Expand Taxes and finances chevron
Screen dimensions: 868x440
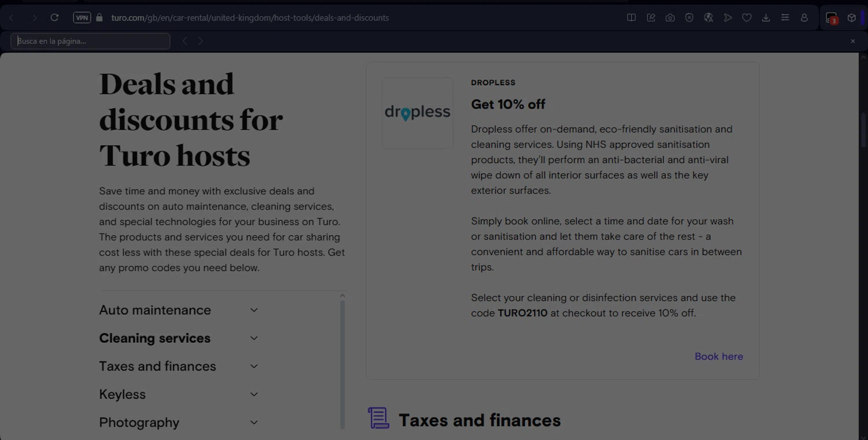pyautogui.click(x=254, y=366)
